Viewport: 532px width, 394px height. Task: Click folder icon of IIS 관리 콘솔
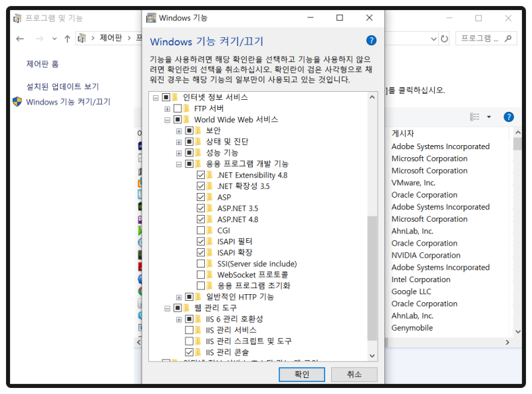pos(198,352)
